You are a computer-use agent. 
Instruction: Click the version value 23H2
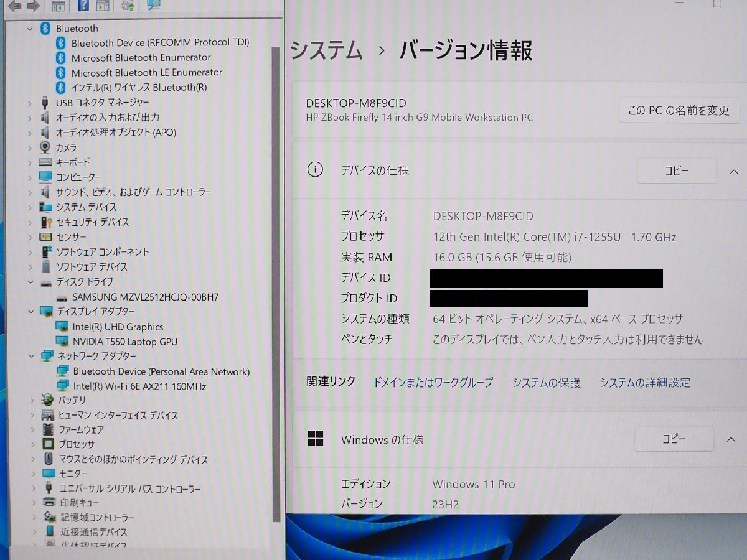[x=446, y=504]
